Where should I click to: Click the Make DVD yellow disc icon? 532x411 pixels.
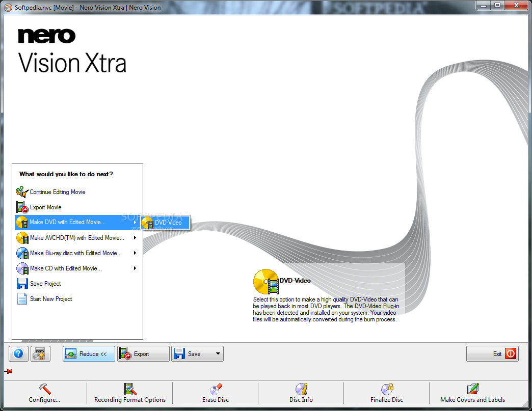click(x=22, y=222)
